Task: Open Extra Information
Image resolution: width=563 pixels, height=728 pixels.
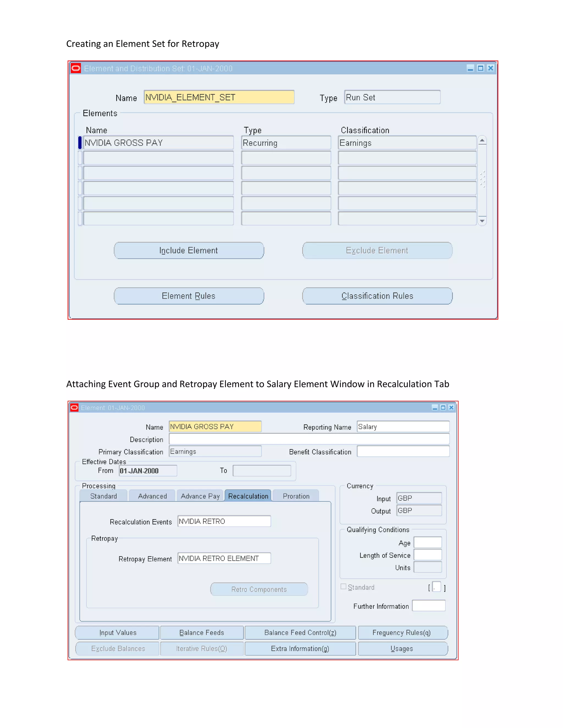Action: coord(300,649)
